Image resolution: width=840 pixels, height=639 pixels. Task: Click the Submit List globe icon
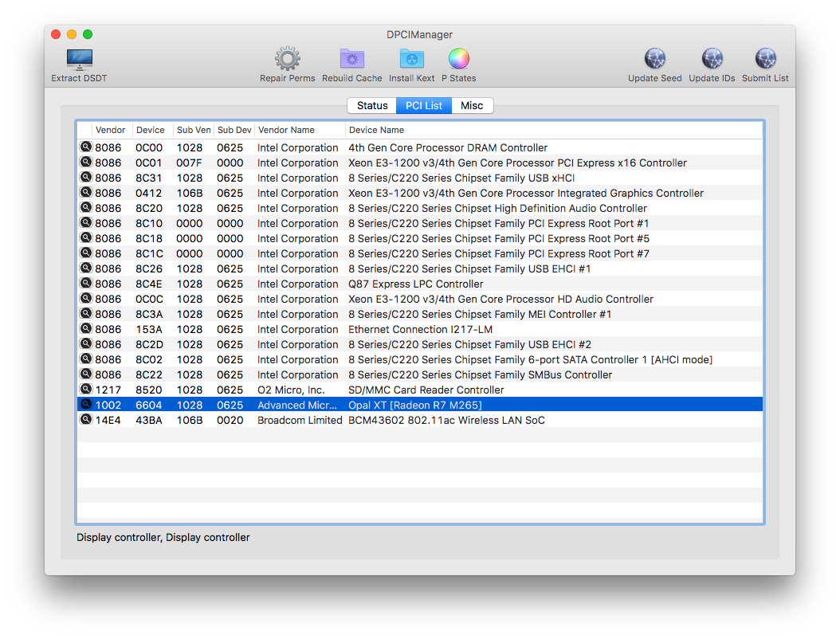765,60
